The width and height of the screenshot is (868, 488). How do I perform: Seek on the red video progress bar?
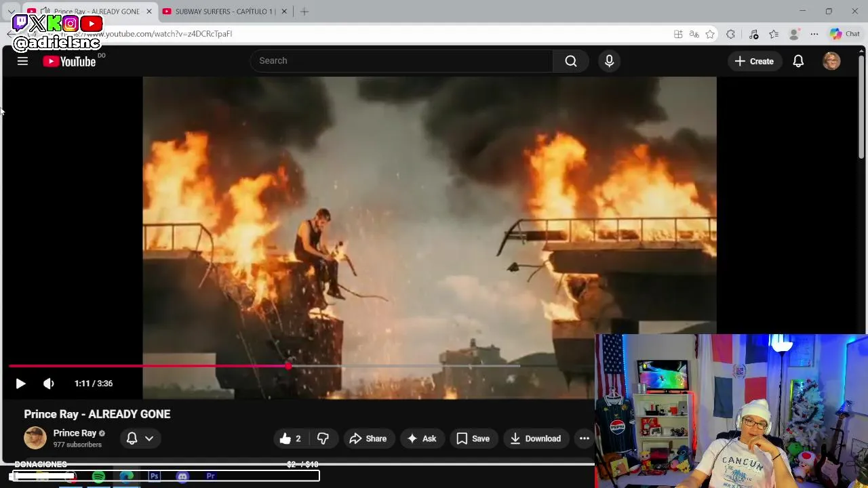[149, 366]
